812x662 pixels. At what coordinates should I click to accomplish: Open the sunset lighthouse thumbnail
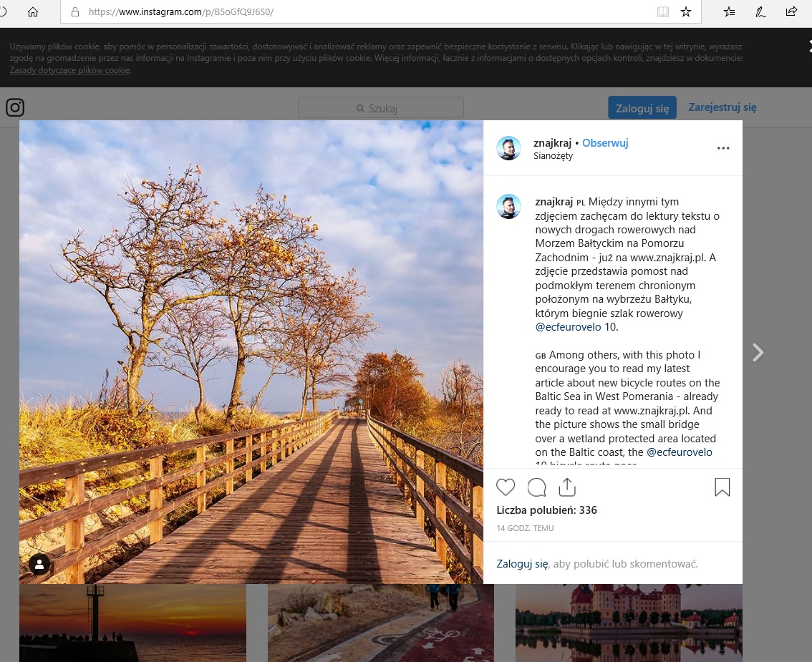(x=132, y=623)
